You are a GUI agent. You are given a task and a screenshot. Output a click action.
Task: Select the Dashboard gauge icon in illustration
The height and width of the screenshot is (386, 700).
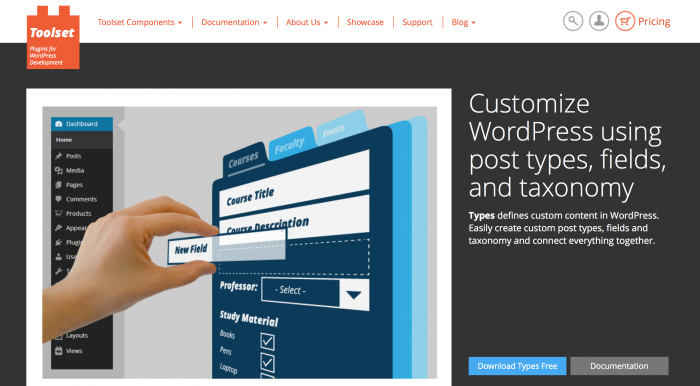(58, 124)
